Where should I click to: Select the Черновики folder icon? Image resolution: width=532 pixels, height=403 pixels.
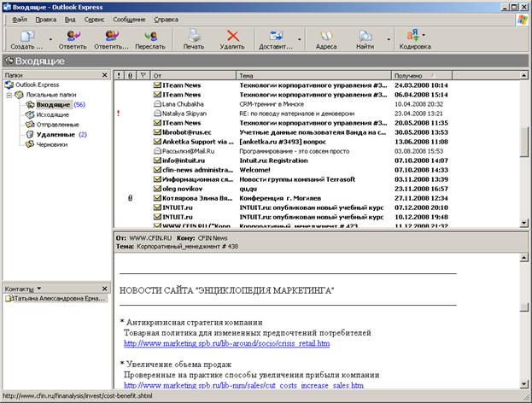click(x=31, y=144)
